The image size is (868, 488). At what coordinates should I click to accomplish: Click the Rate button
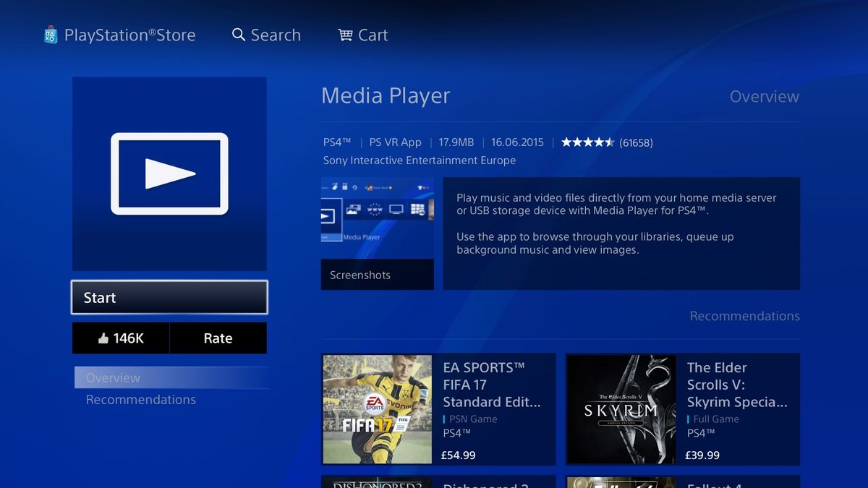(218, 338)
